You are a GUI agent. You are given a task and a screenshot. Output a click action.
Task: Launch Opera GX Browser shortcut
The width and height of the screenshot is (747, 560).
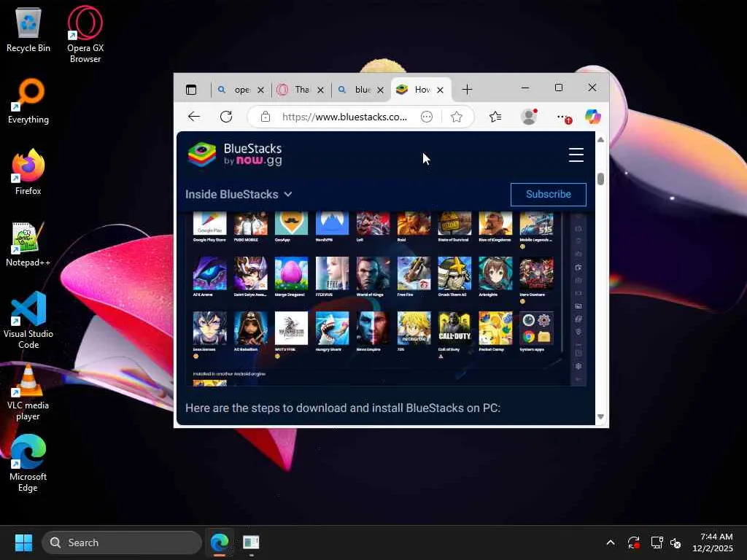pos(85,34)
